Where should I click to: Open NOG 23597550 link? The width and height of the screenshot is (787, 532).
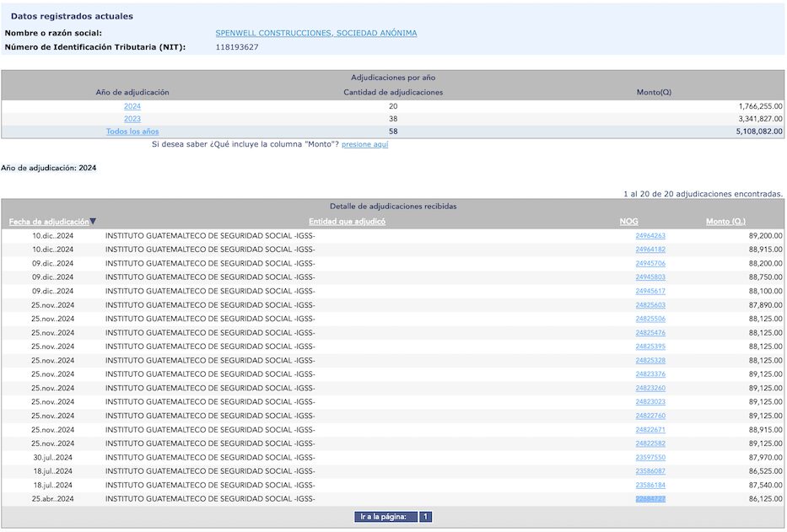point(650,458)
